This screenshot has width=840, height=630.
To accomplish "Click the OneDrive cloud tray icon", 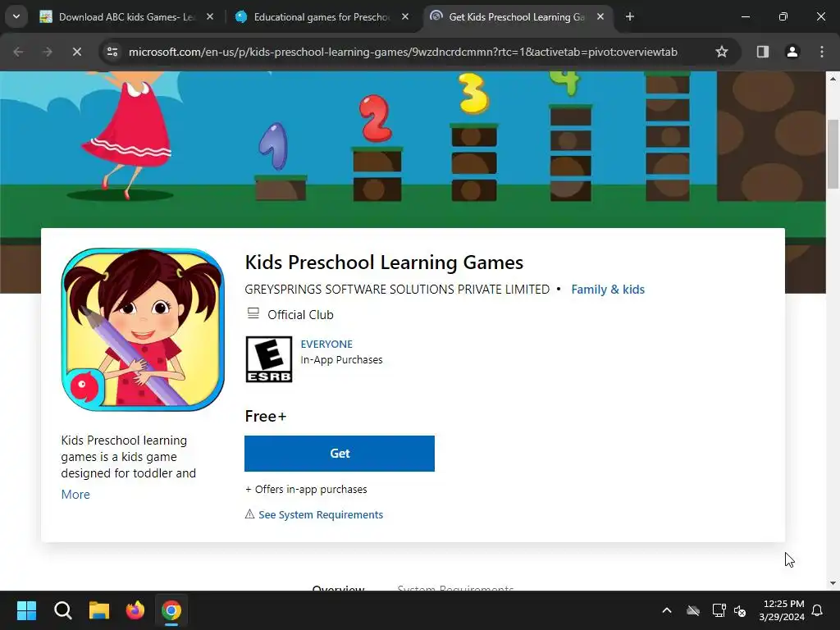I will (693, 610).
